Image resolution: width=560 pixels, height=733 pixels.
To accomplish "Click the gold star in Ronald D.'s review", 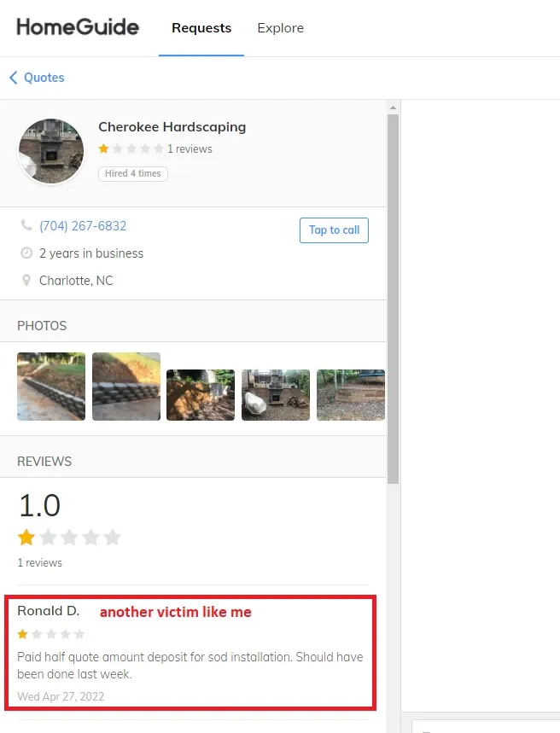I will click(22, 634).
